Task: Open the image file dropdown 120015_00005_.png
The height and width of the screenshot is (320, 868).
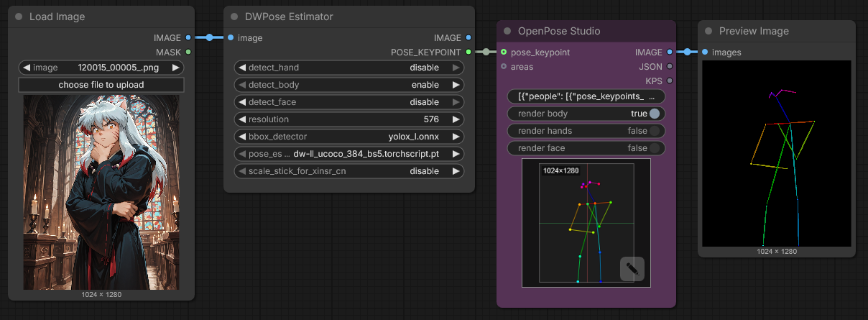Action: click(x=101, y=68)
